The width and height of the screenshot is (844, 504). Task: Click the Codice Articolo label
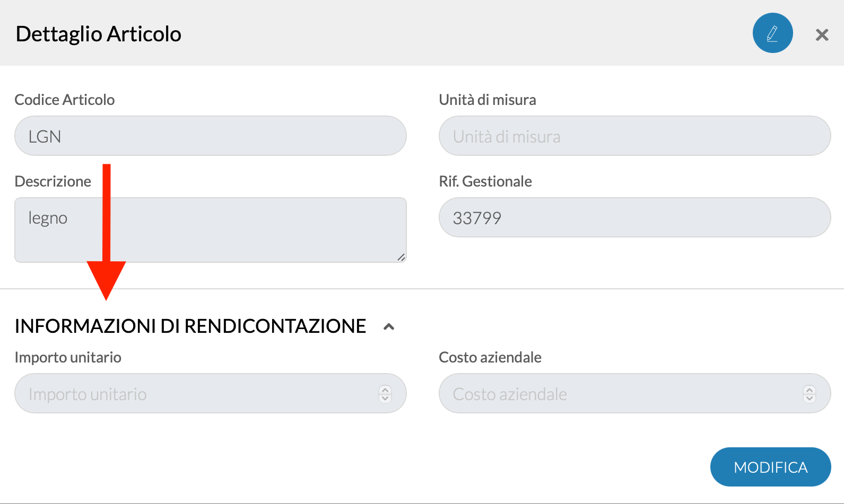pyautogui.click(x=65, y=100)
